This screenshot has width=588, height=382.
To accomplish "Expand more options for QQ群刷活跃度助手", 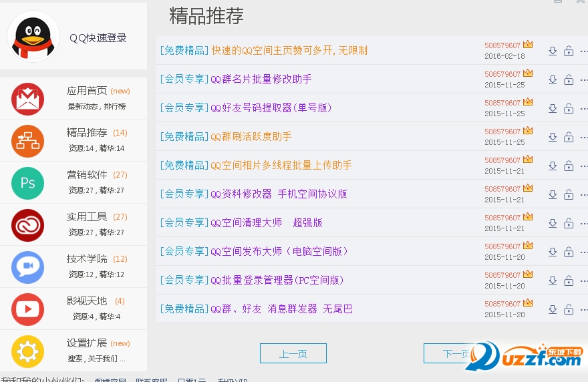I will [x=584, y=138].
